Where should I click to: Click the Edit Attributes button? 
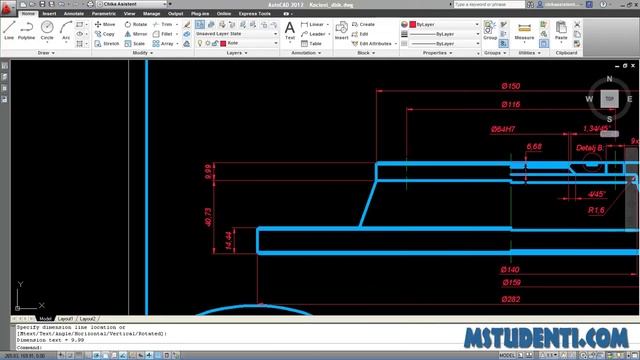tap(372, 43)
